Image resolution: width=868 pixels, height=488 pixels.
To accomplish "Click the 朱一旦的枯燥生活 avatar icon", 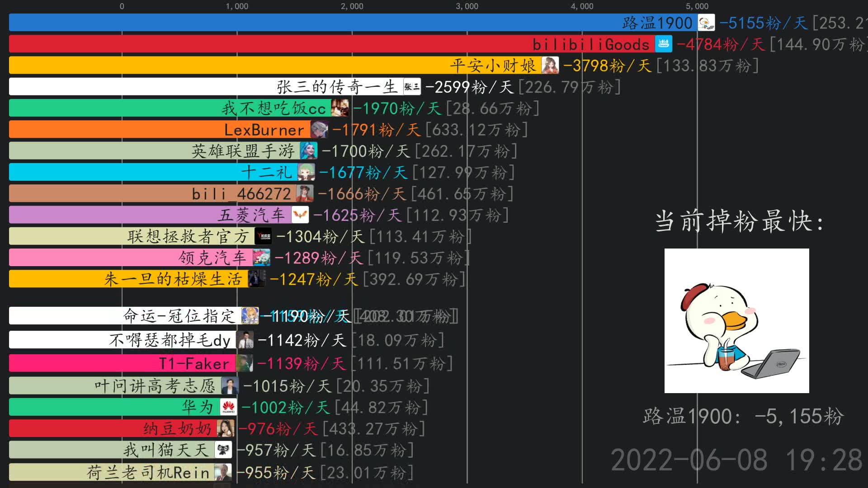I will tap(256, 279).
